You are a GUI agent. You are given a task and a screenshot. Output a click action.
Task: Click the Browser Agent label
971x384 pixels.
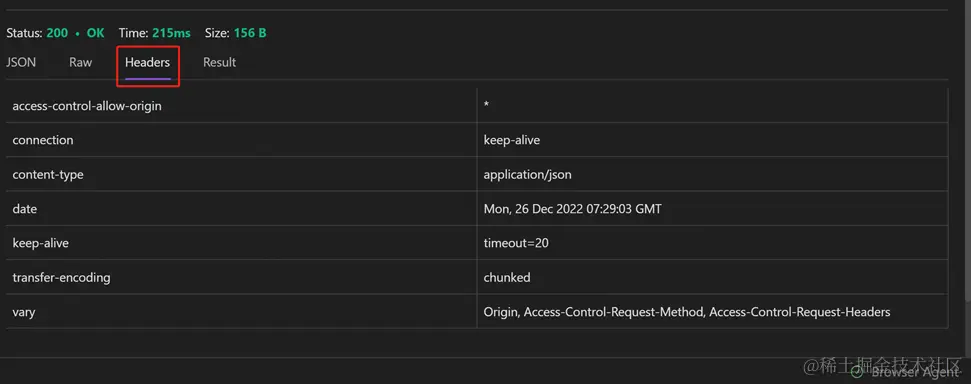click(915, 372)
